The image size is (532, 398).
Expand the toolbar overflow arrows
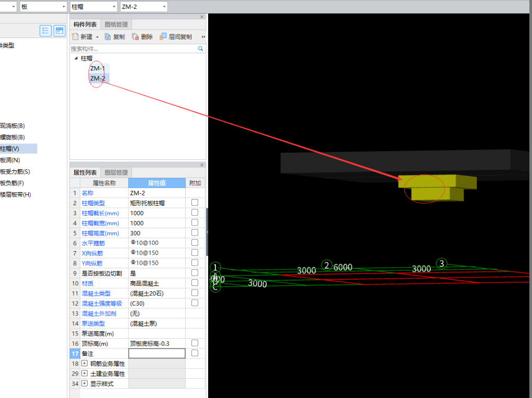pyautogui.click(x=203, y=36)
